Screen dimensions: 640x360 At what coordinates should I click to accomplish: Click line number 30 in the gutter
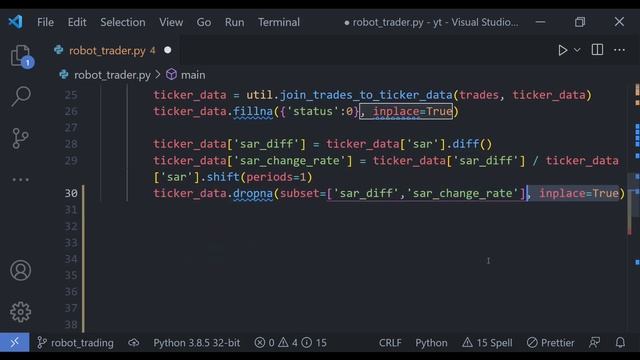71,193
